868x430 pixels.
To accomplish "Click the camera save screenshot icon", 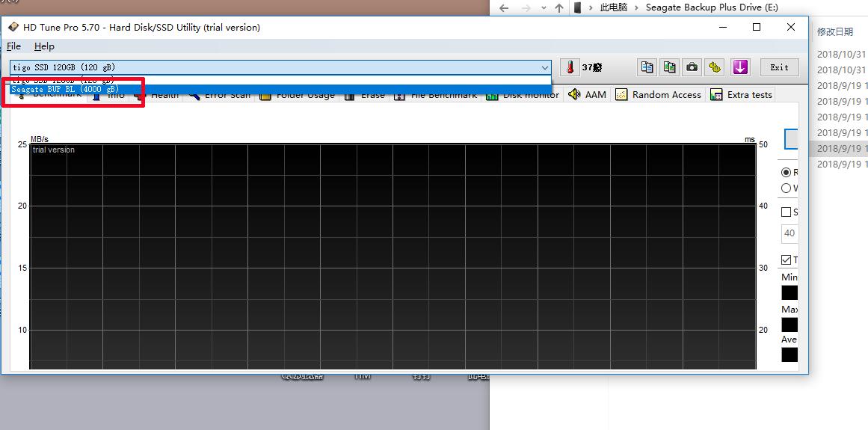I will click(x=693, y=67).
